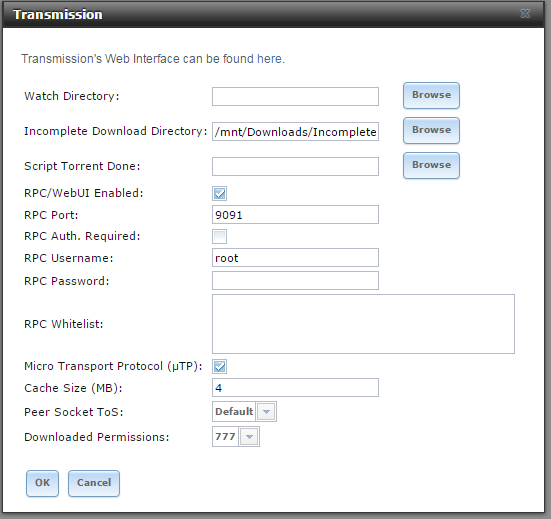
Task: Cancel the Transmission settings dialog
Action: click(x=94, y=483)
